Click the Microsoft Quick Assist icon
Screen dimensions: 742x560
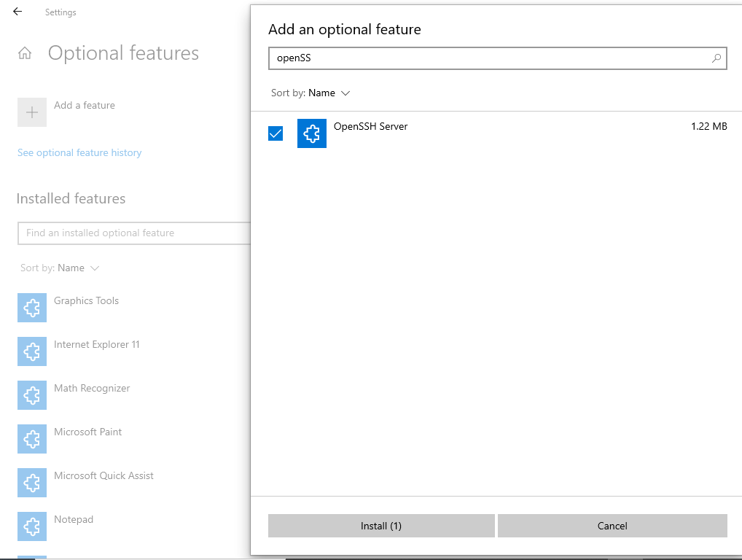pos(32,483)
